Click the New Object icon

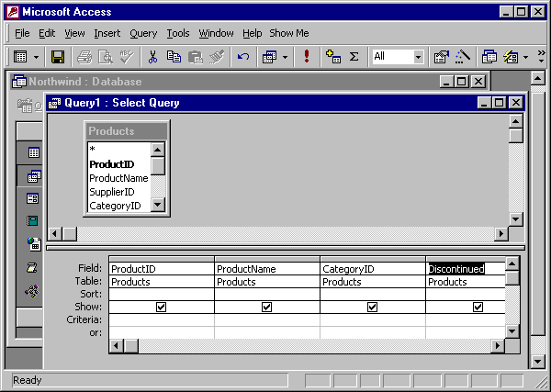click(x=511, y=57)
